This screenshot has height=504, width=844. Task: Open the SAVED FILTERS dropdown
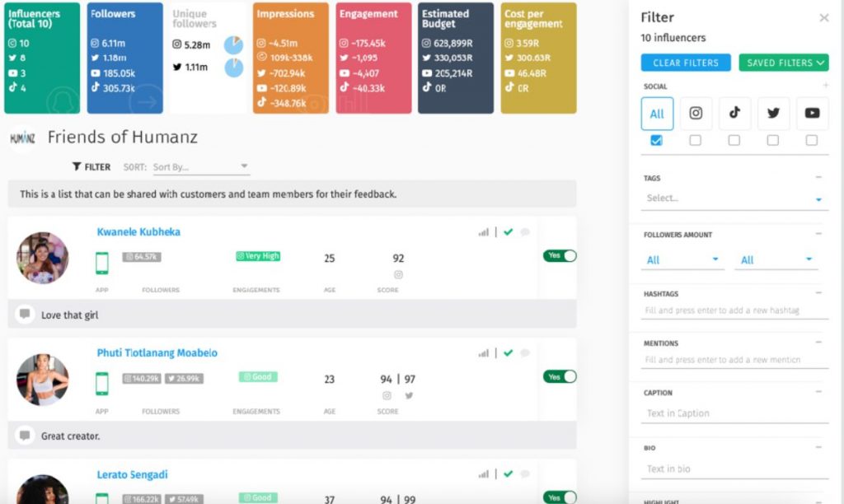(784, 63)
